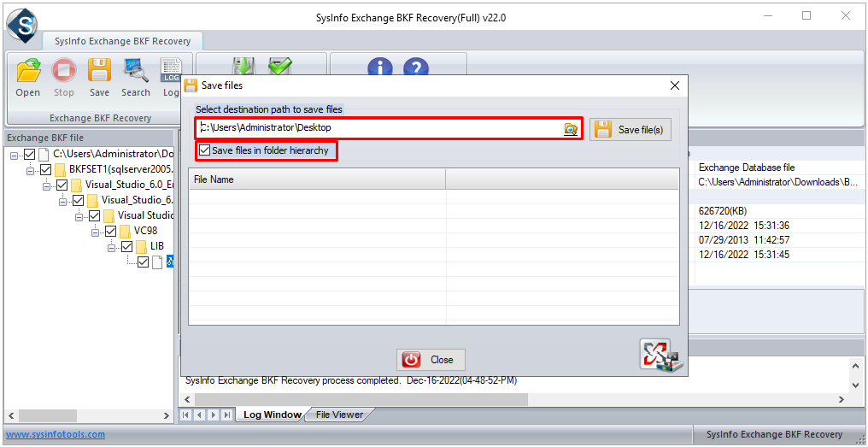Uncheck the Visual Studio folder checkbox

pos(95,215)
